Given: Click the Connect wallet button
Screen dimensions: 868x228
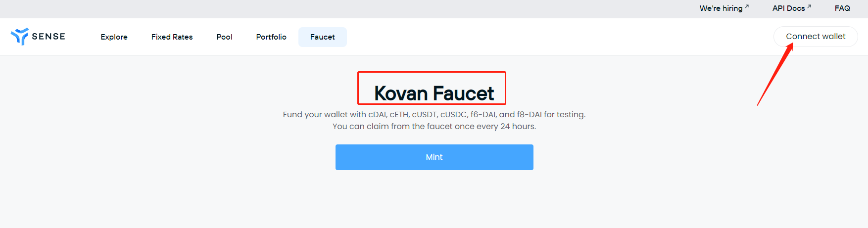Looking at the screenshot, I should (x=816, y=37).
